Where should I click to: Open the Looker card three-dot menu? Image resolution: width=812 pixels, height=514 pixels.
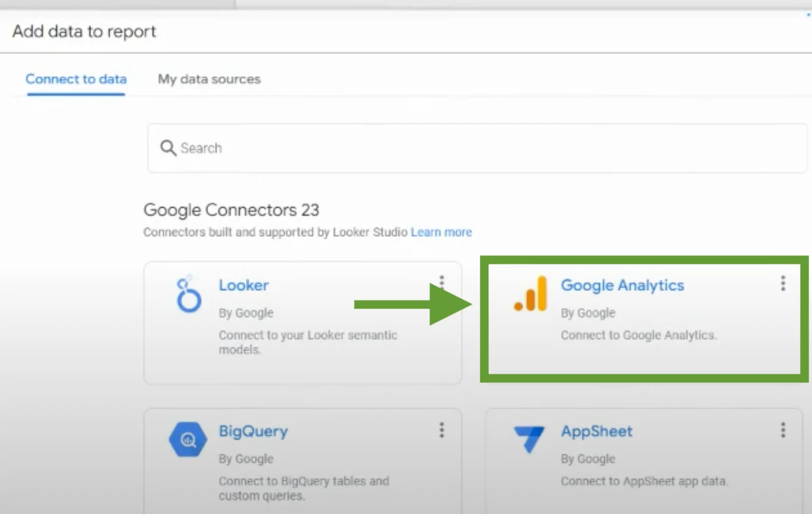[x=441, y=283]
